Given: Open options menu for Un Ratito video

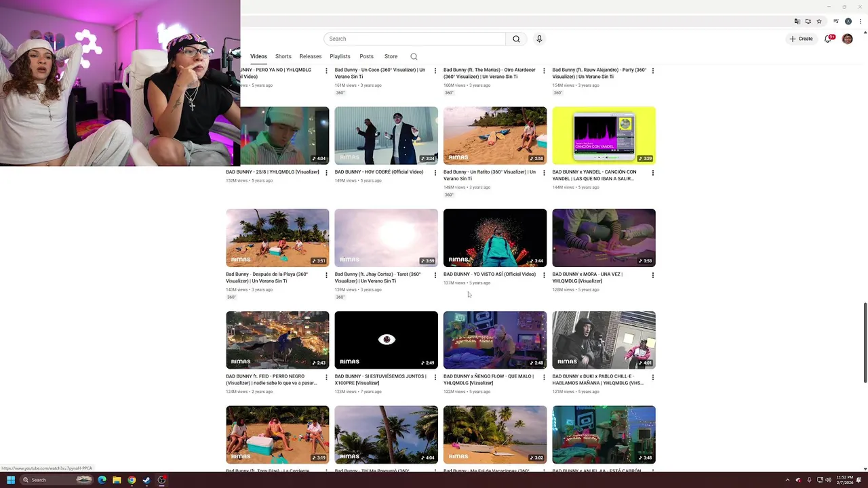Looking at the screenshot, I should click(x=544, y=173).
